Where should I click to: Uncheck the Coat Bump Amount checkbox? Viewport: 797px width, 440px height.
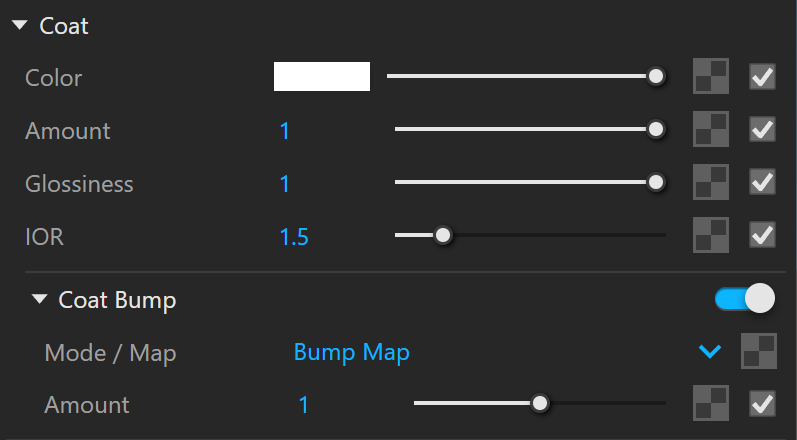click(x=762, y=403)
